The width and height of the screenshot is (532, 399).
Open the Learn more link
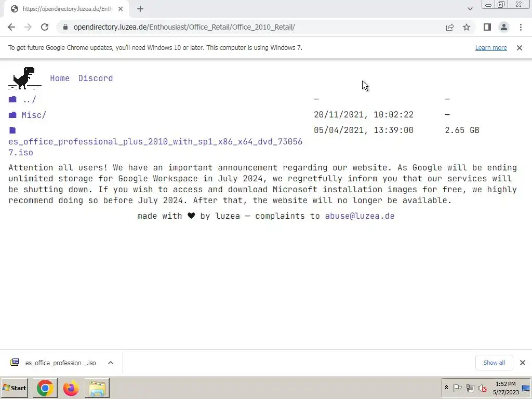[x=491, y=48]
